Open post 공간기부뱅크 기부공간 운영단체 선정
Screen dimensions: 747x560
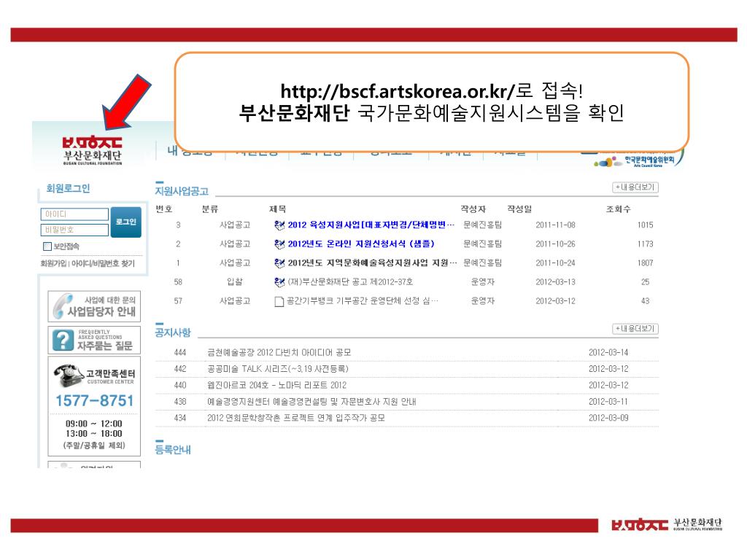(362, 301)
